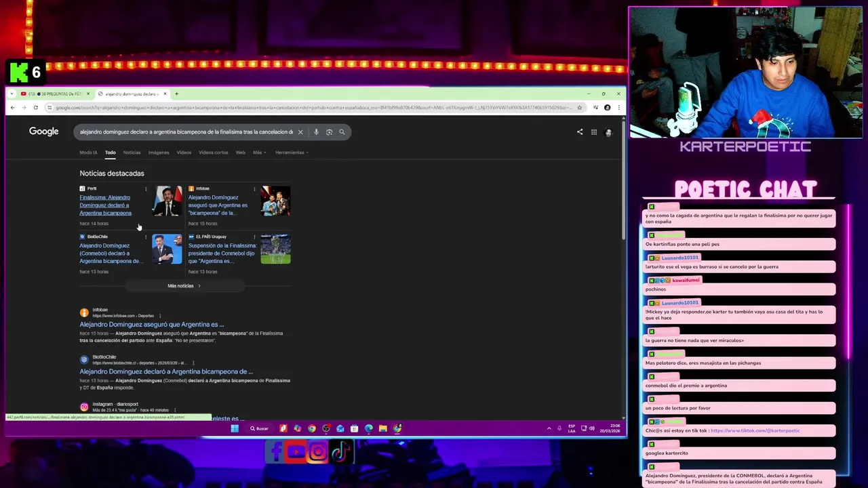The image size is (868, 488).
Task: Click the Google share icon
Action: point(580,132)
